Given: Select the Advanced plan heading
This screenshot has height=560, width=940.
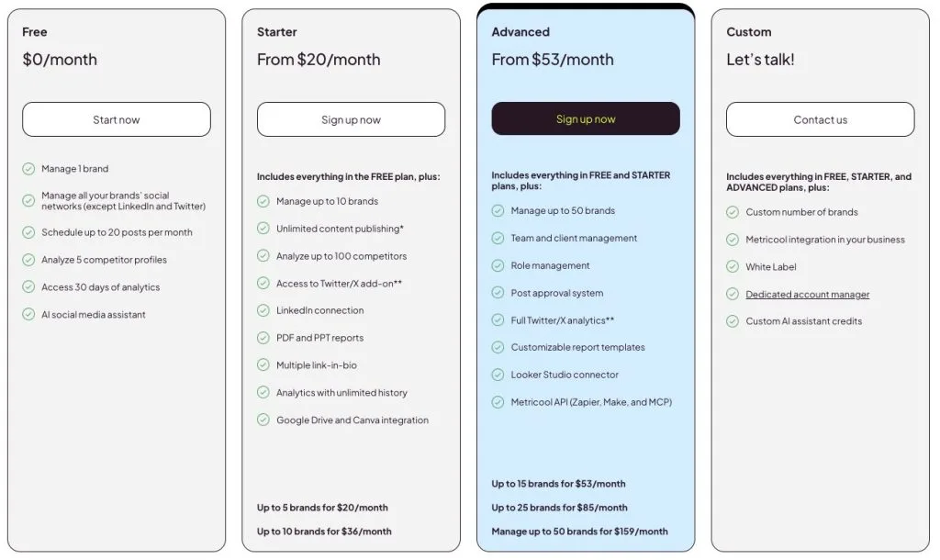Looking at the screenshot, I should tap(520, 32).
